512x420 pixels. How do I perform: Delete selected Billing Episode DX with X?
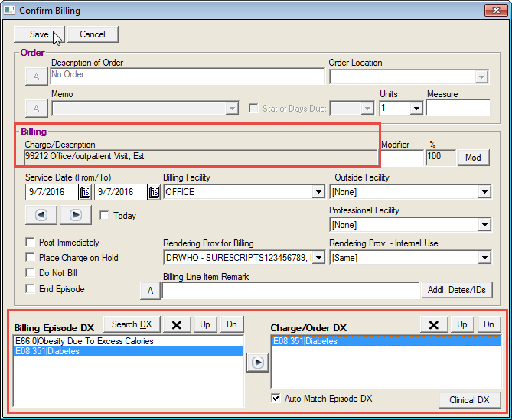pyautogui.click(x=177, y=324)
